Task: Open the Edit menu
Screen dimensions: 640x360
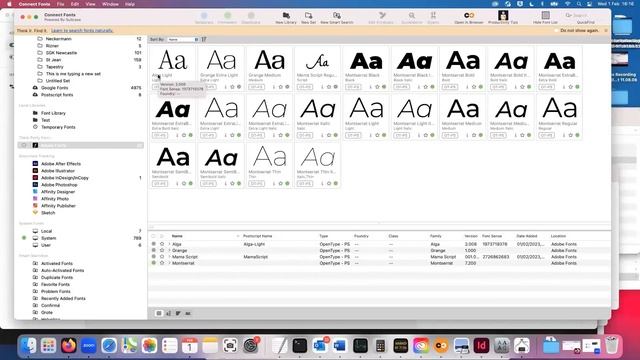Action: click(x=75, y=4)
